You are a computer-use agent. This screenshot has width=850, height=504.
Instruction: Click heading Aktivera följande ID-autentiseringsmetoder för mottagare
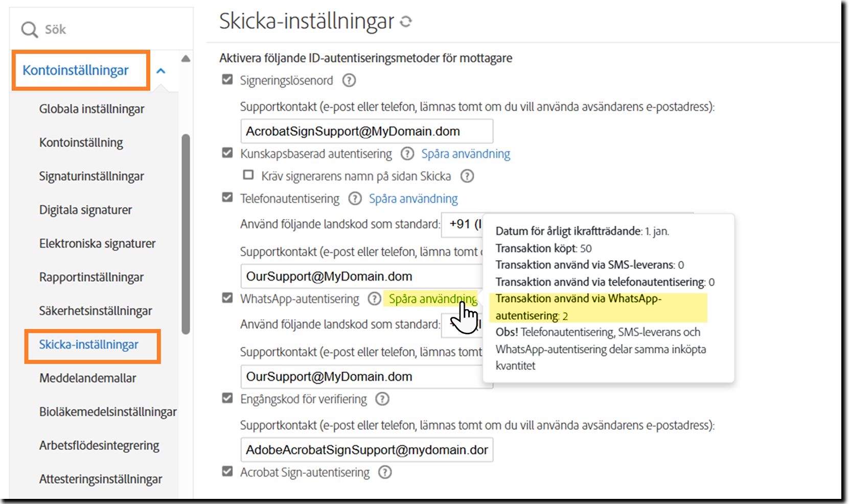[366, 58]
